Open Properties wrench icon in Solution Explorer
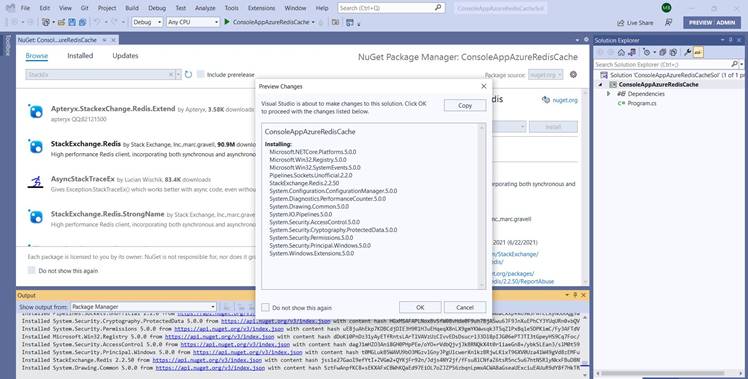This screenshot has width=748, height=379. 687,52
